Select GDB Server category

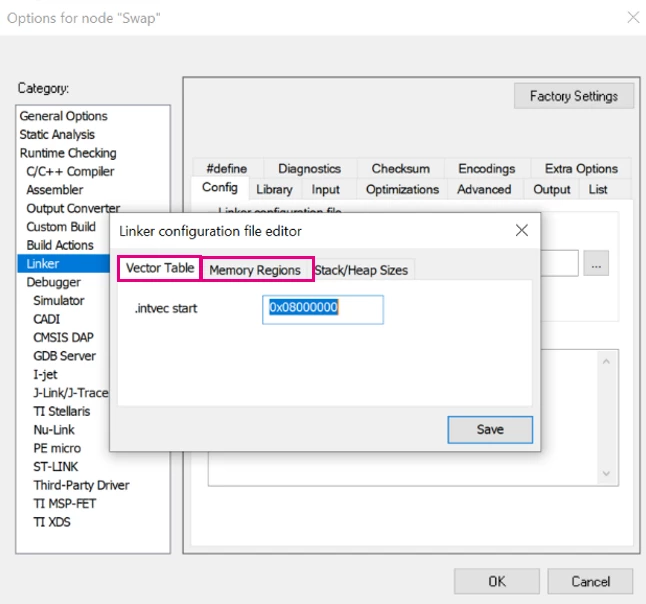(65, 356)
